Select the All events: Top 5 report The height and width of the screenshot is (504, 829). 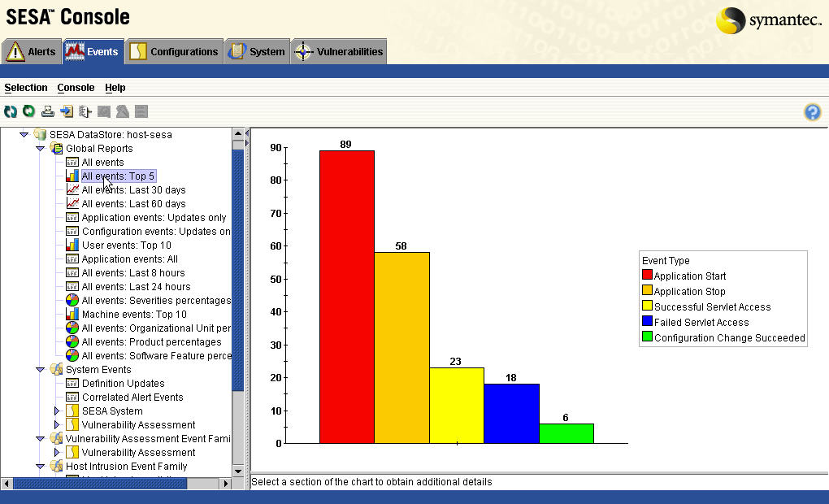coord(119,176)
